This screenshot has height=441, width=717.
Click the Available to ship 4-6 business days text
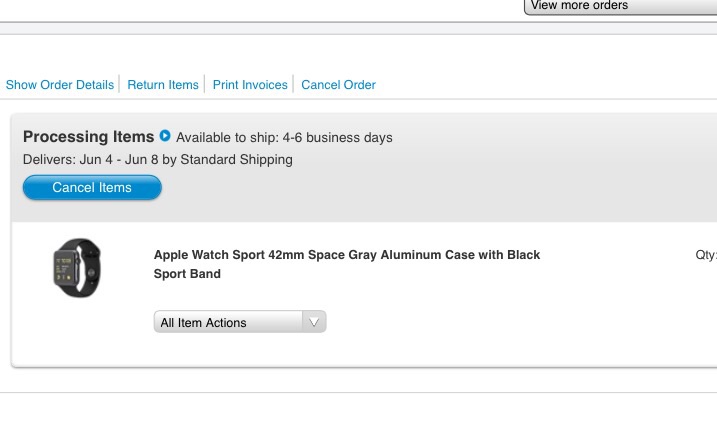[x=284, y=138]
